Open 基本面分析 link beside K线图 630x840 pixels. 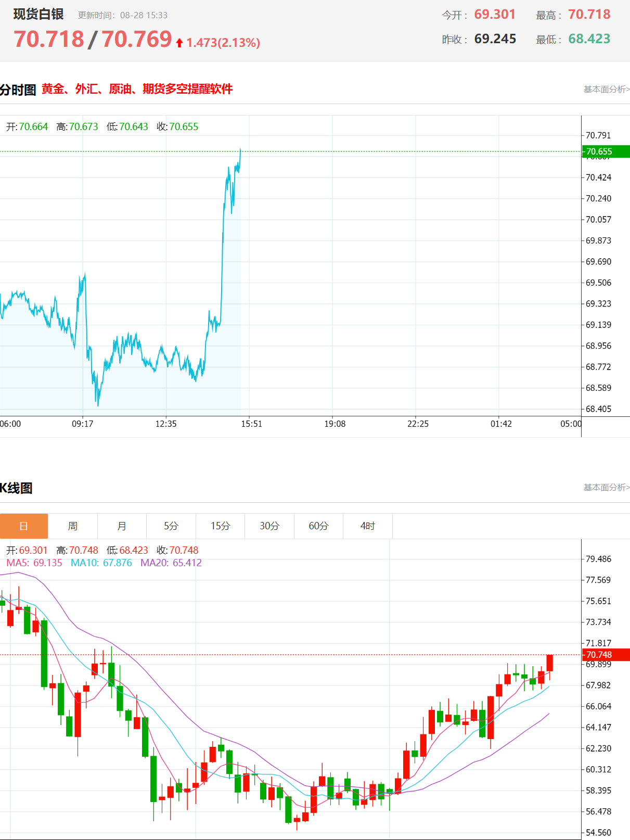click(607, 488)
